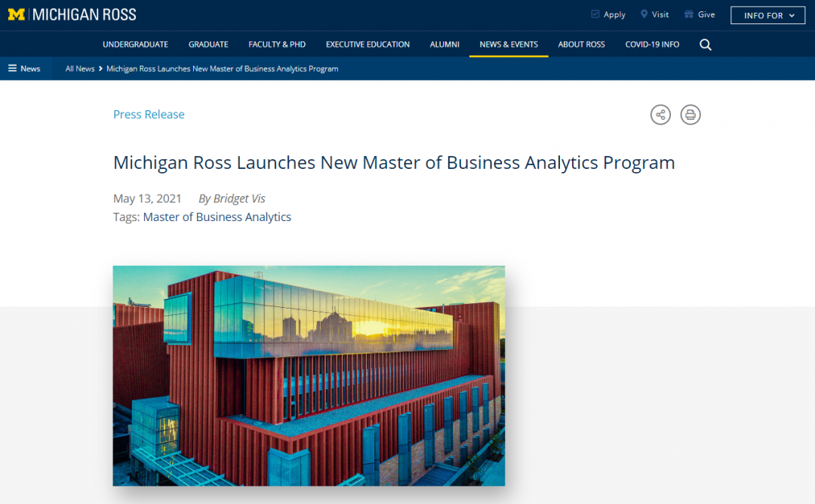Screen dimensions: 815x504
Task: Expand the INFO FOR dropdown
Action: 767,16
